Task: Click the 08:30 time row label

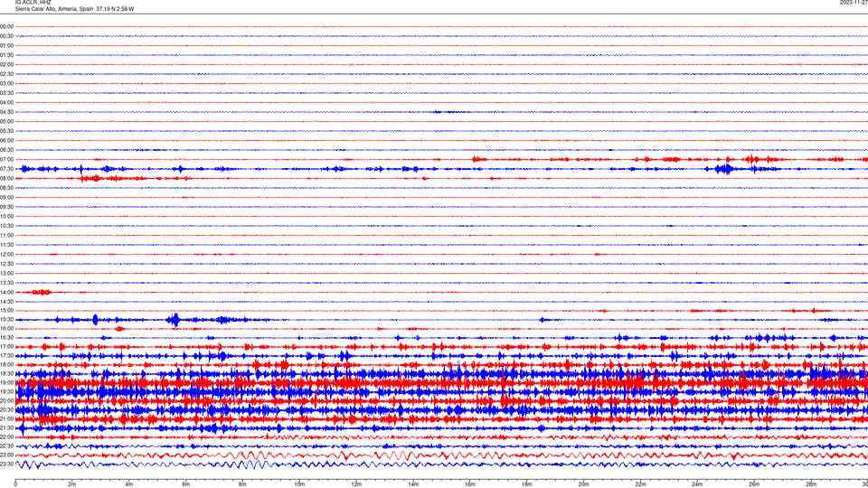Action: [x=6, y=188]
